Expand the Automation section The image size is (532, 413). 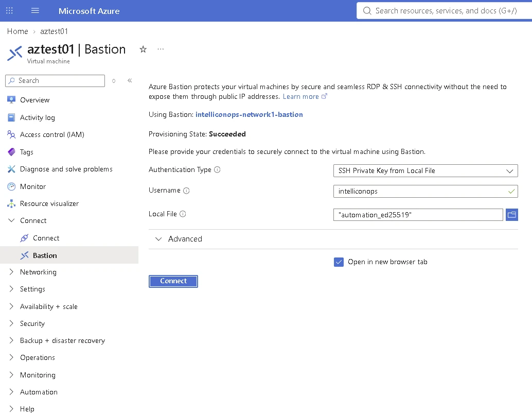(11, 391)
